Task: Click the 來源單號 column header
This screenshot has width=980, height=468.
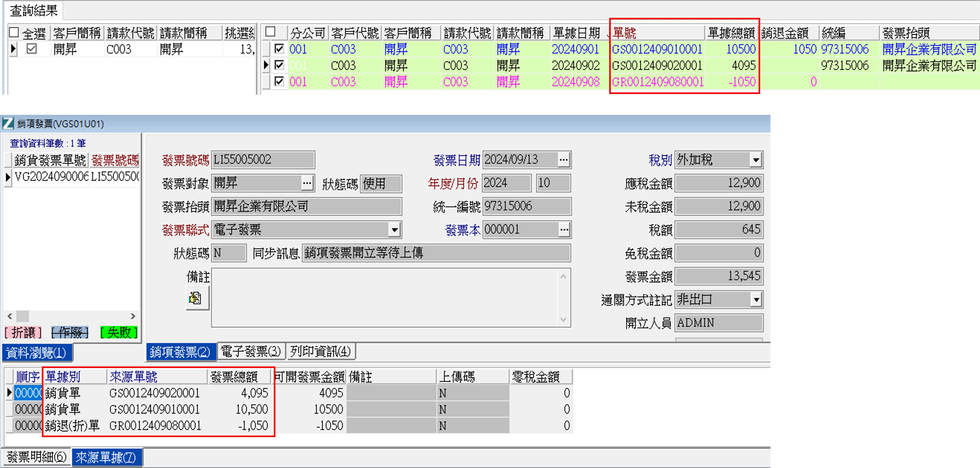Action: click(x=157, y=377)
